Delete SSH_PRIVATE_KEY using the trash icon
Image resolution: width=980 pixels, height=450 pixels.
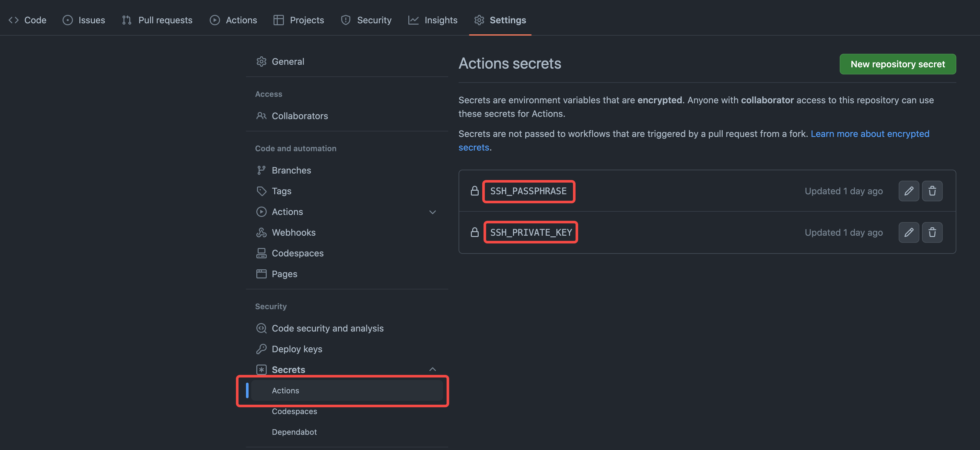(932, 232)
